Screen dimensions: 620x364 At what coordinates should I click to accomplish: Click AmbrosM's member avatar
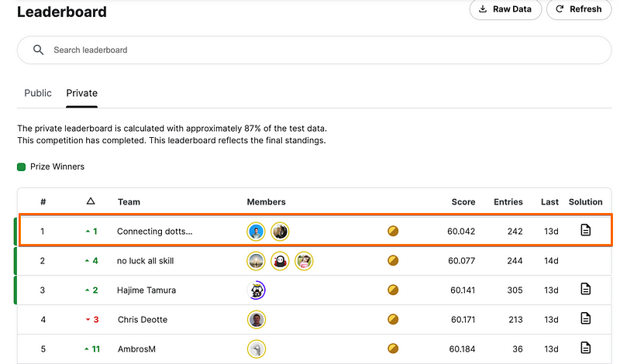tap(257, 349)
